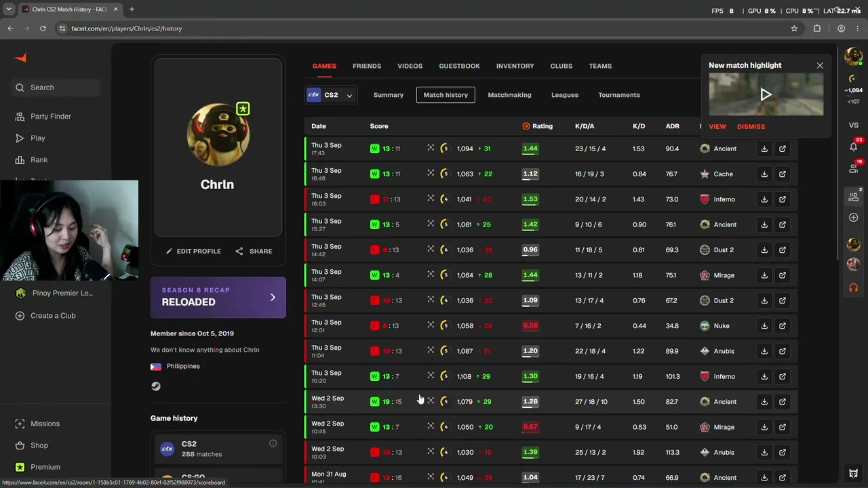Switch to the Friends tab
Viewport: 868px width, 488px height.
pos(367,66)
